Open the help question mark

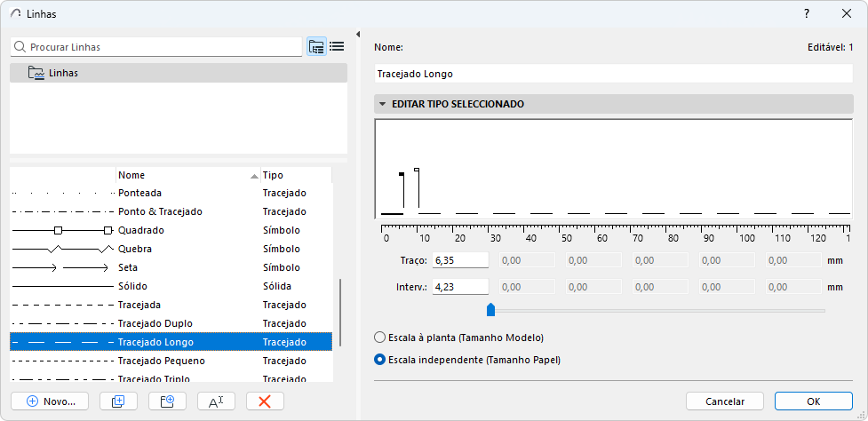pos(807,14)
